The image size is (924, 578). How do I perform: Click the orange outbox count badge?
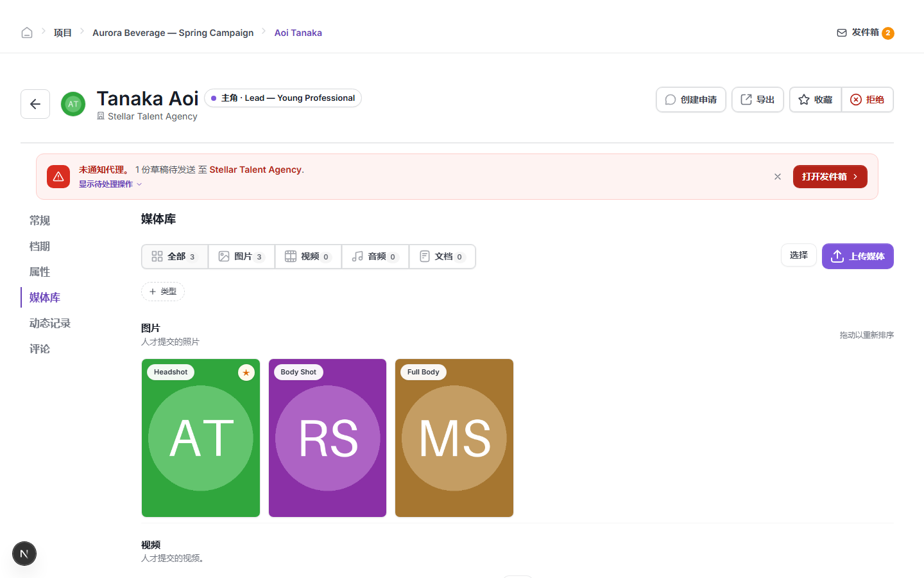tap(888, 33)
